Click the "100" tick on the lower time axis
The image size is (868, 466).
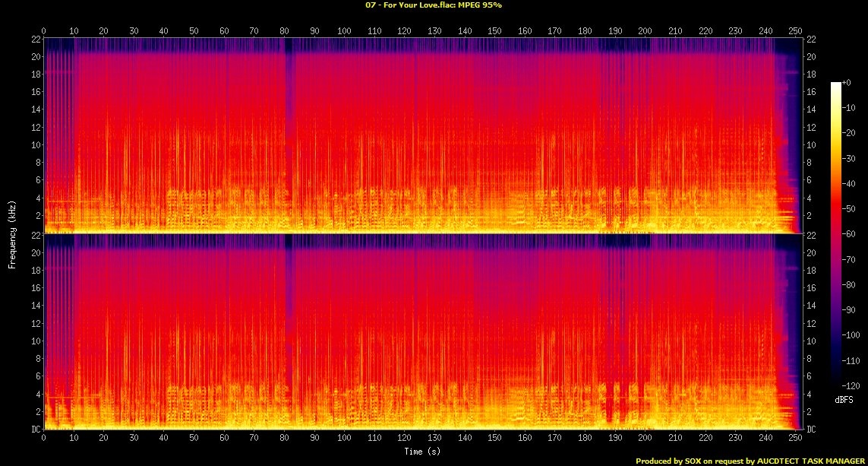(x=344, y=438)
